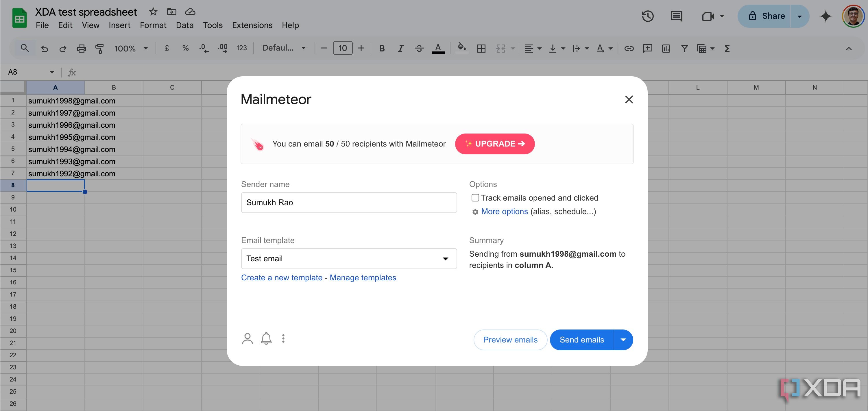This screenshot has width=868, height=411.
Task: Open Mailmeteor account person icon
Action: pos(247,338)
